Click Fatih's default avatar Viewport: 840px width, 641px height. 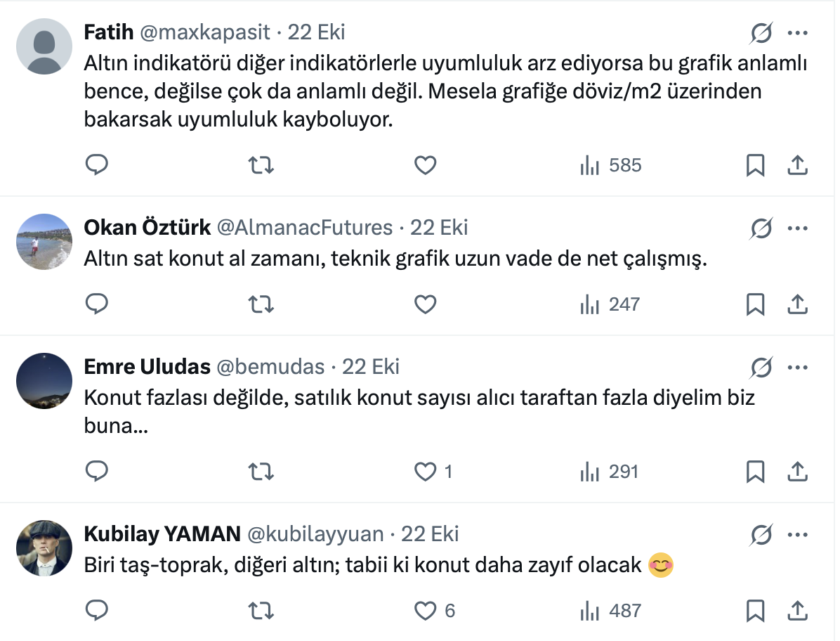(44, 46)
